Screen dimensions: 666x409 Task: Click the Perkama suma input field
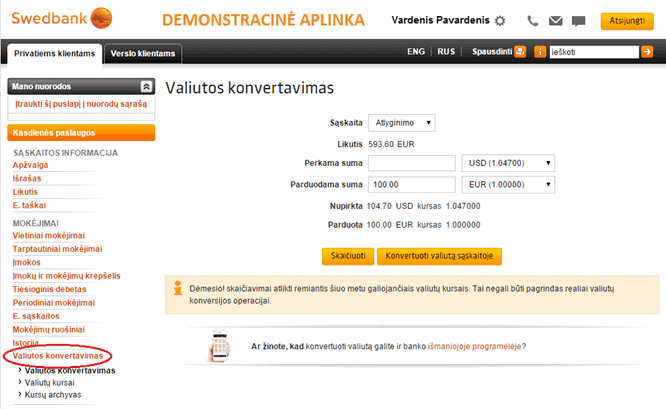412,163
